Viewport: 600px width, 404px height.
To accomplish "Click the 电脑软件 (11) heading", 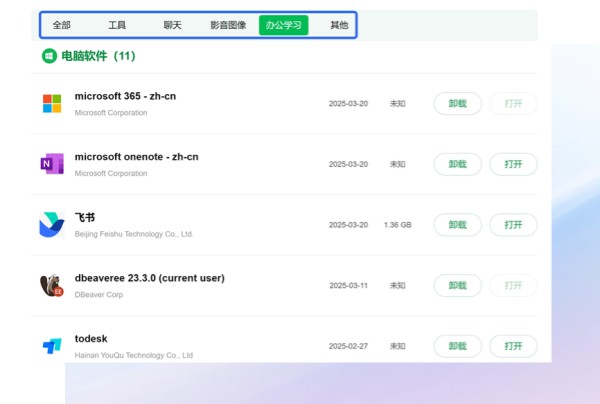I will (98, 56).
